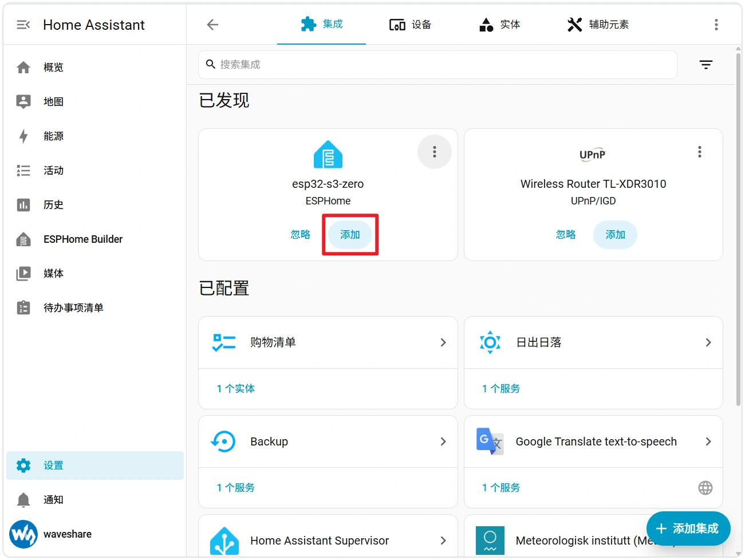The image size is (745, 560).
Task: Open the top-right overflow menu
Action: (716, 25)
